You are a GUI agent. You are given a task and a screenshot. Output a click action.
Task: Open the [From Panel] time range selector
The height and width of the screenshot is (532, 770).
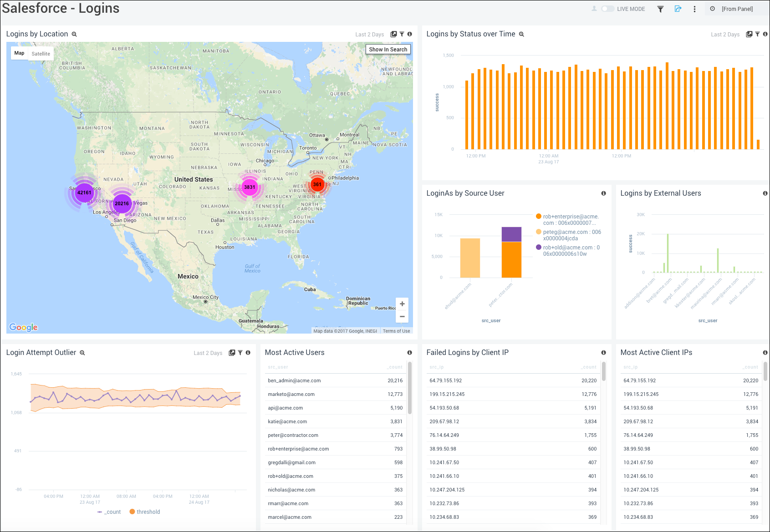click(736, 8)
